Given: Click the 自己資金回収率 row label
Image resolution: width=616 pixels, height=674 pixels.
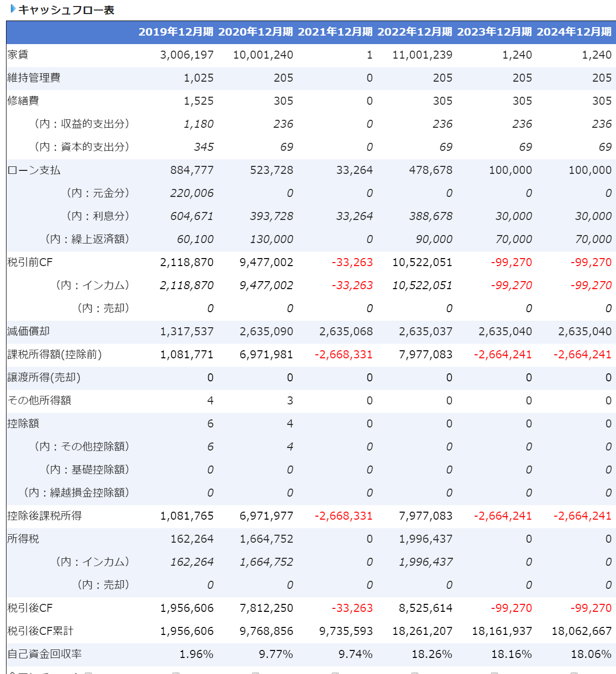Looking at the screenshot, I should pos(45,654).
